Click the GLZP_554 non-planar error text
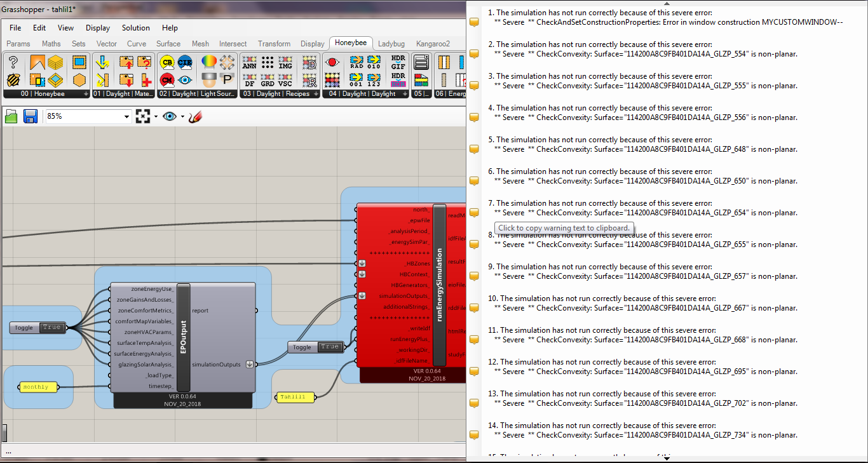Viewport: 868px width, 463px height. point(646,54)
